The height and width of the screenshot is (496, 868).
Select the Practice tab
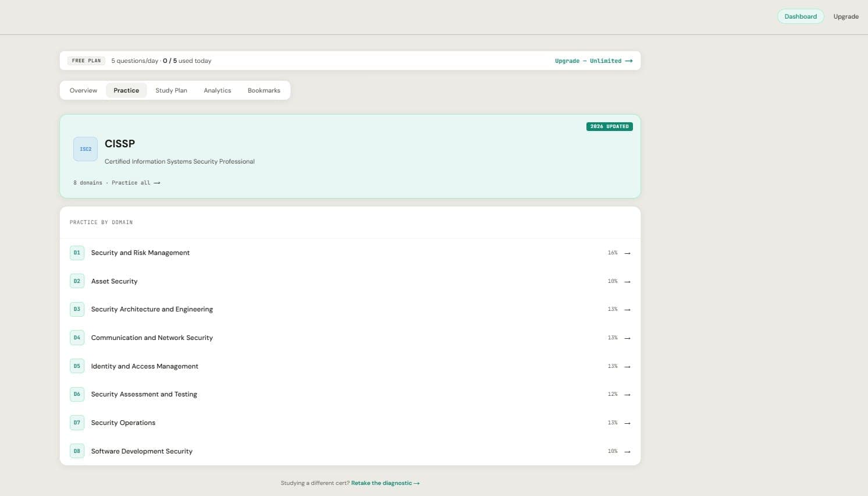(x=126, y=90)
